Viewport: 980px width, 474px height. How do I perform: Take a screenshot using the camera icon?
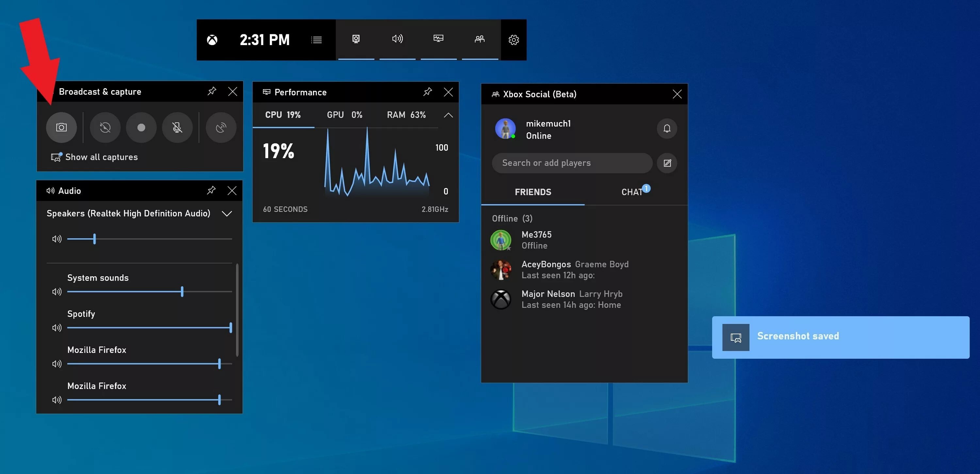61,127
